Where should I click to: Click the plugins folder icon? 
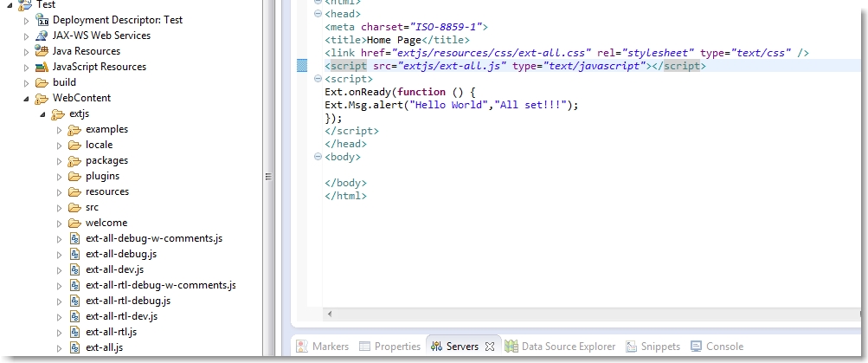(x=74, y=176)
